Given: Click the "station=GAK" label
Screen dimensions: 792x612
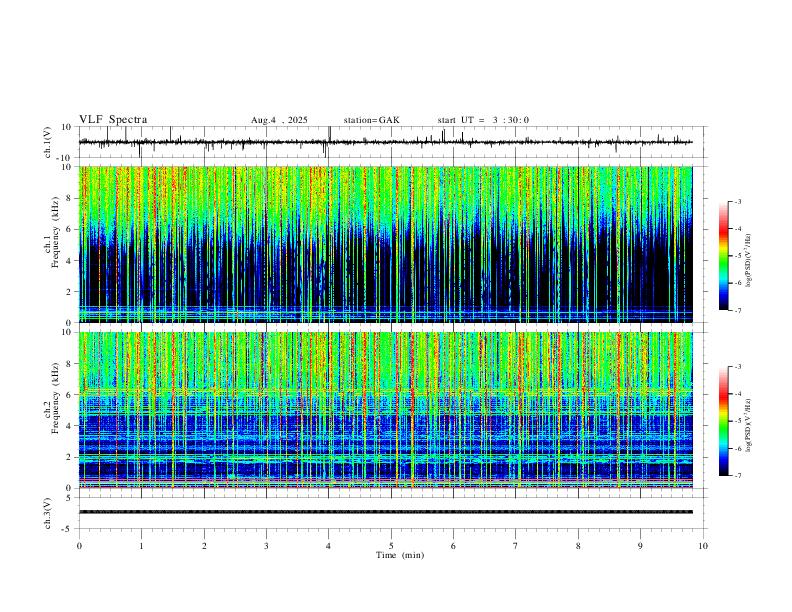Looking at the screenshot, I should click(371, 120).
